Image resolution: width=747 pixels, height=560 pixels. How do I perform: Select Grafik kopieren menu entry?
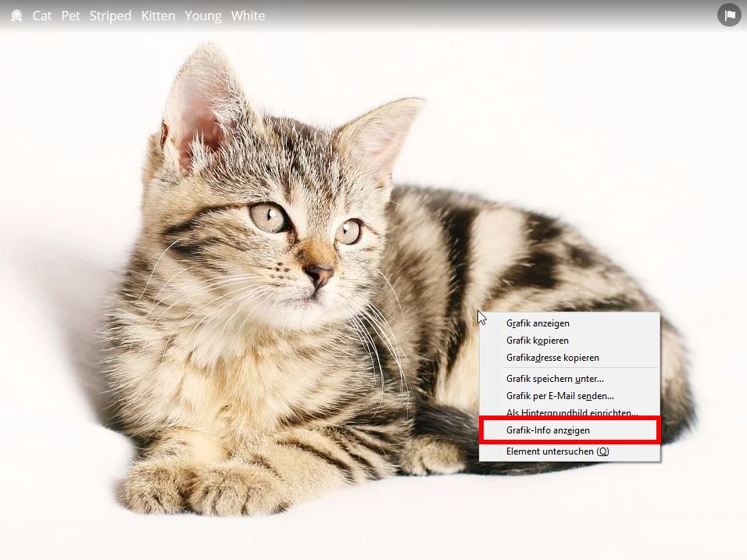point(537,341)
